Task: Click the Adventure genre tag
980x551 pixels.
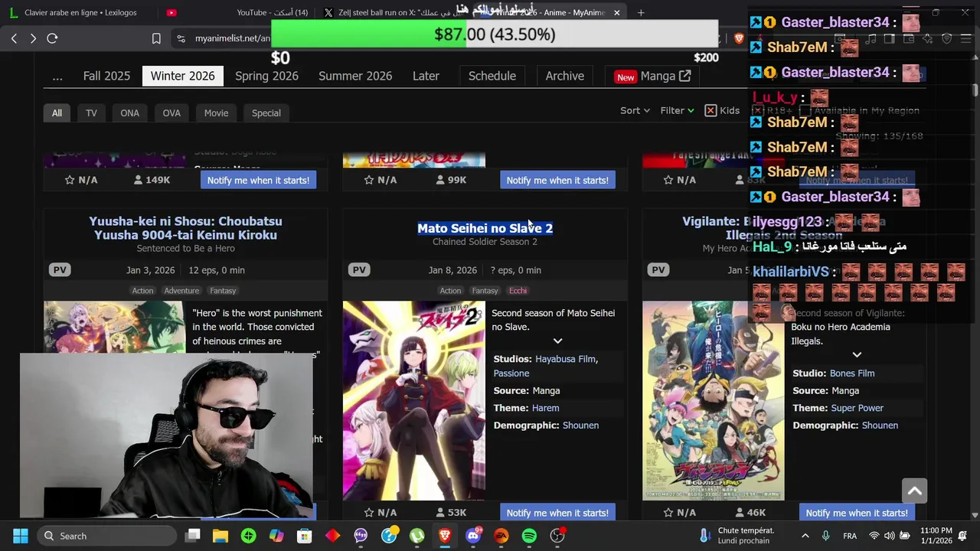Action: tap(181, 291)
